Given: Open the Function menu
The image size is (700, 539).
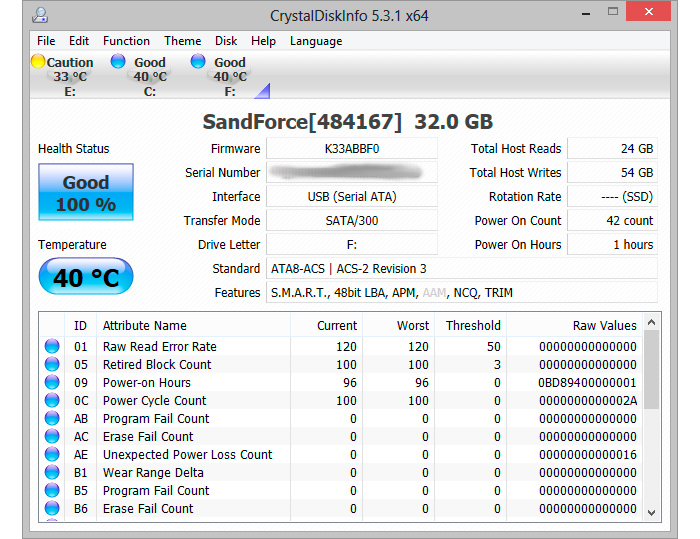Looking at the screenshot, I should [x=126, y=41].
